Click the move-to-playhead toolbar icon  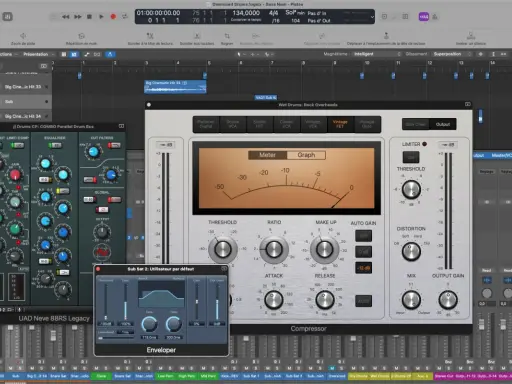coord(386,36)
